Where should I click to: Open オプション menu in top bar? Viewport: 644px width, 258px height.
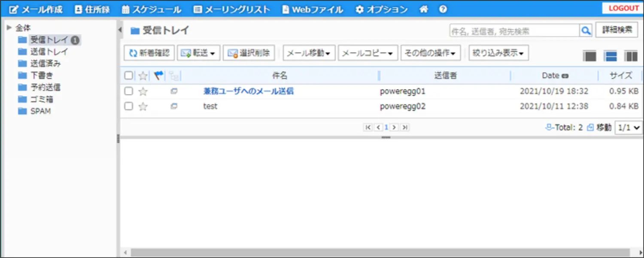(x=381, y=9)
